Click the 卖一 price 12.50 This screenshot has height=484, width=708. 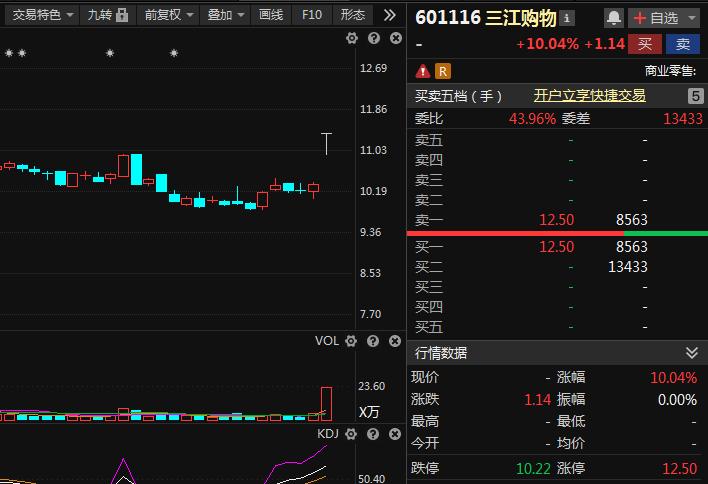[x=556, y=220]
